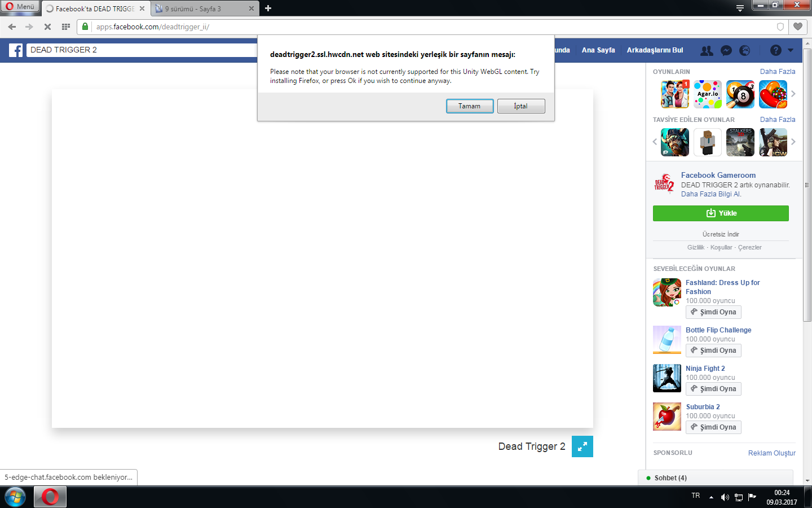Open the pirate-themed recommended game icon
Screen dimensions: 812x508
point(675,142)
